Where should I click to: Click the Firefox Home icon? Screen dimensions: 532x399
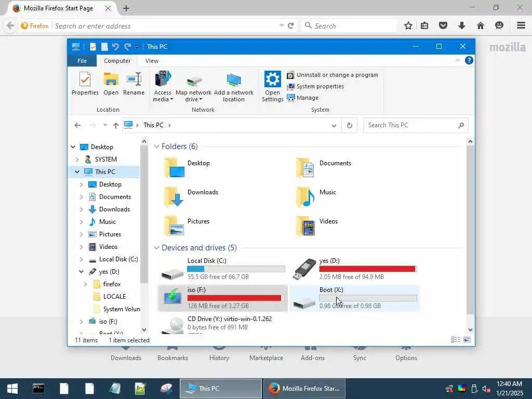click(481, 26)
